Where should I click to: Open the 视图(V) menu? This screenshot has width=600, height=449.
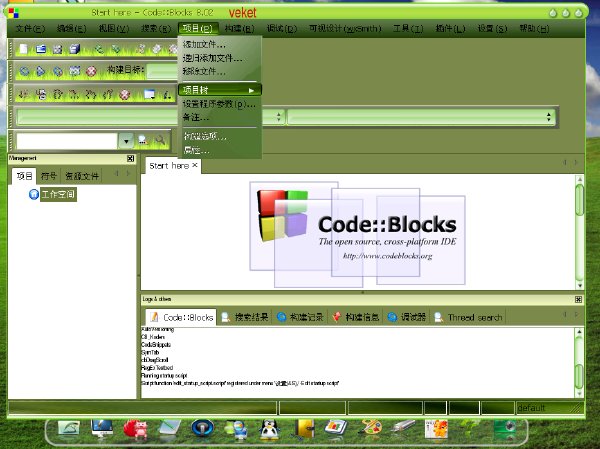tap(114, 29)
